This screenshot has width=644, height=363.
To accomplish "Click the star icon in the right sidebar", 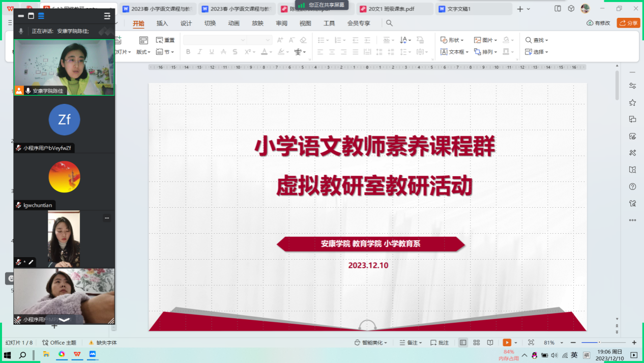I will 632,102.
